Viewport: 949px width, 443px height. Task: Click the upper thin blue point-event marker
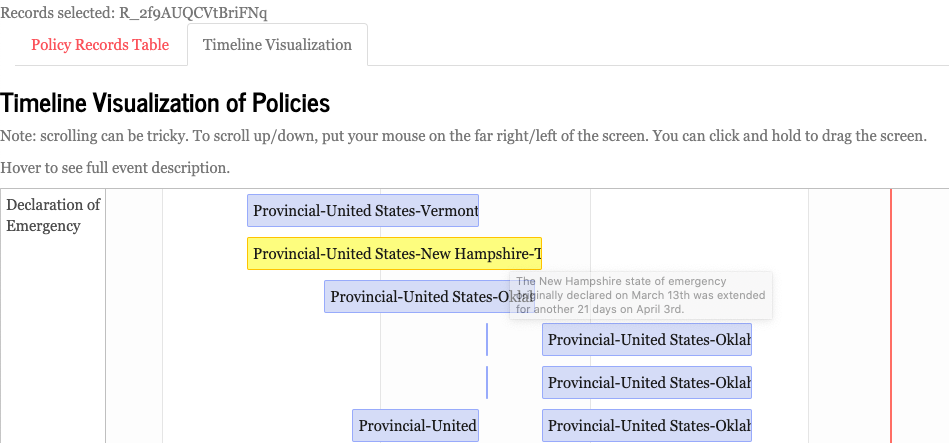click(x=487, y=340)
